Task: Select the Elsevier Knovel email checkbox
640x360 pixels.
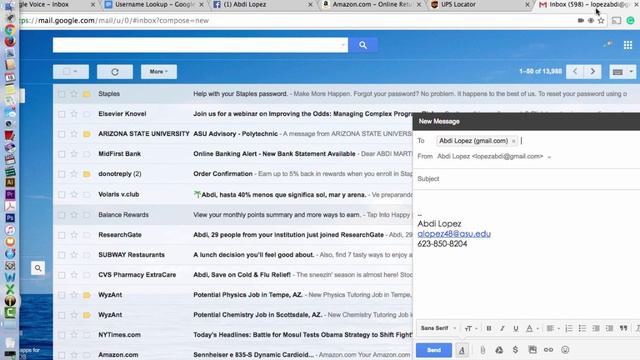Action: pos(61,114)
